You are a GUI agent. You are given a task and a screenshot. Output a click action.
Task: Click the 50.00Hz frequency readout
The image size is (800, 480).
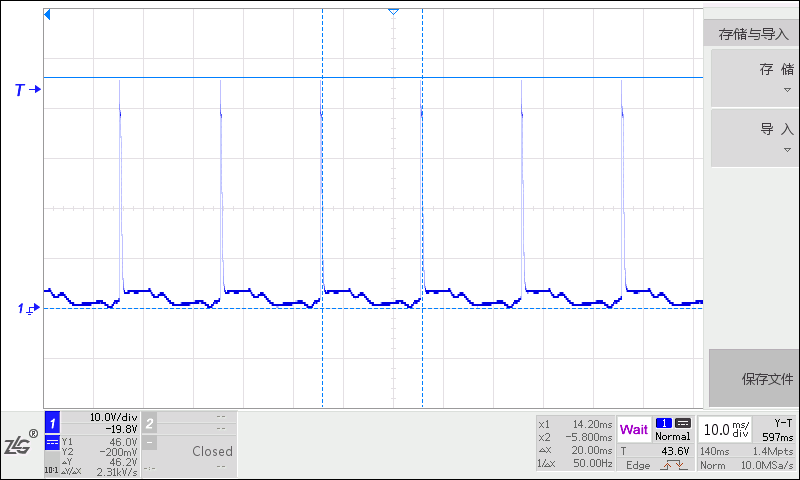[x=592, y=463]
